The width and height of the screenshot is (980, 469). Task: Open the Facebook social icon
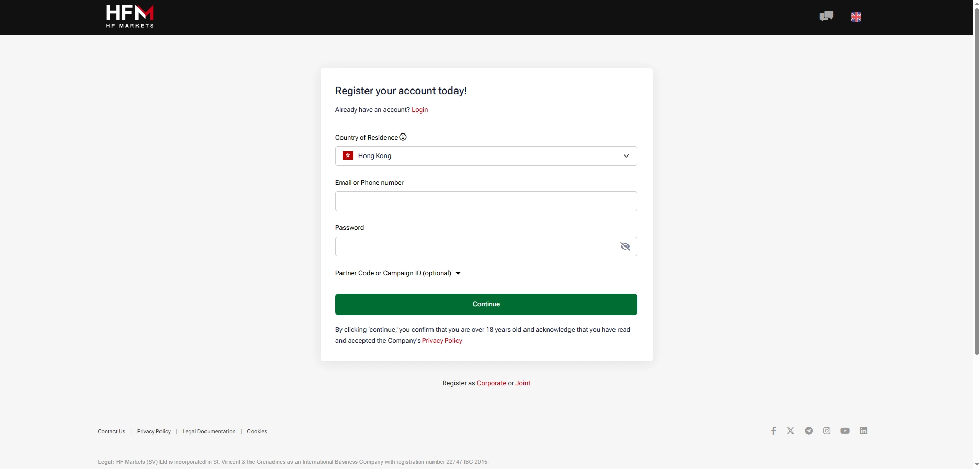tap(773, 431)
